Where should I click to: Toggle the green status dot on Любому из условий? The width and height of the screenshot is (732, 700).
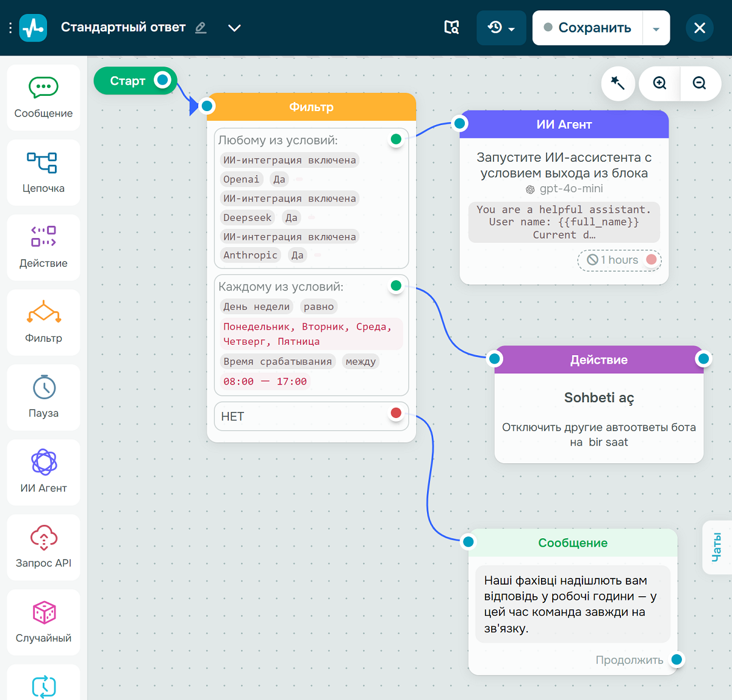[396, 139]
